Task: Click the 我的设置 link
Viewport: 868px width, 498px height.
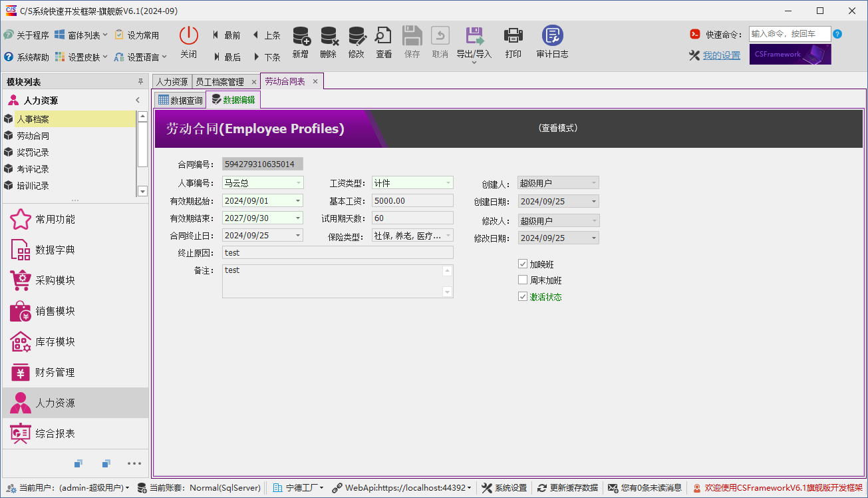Action: pyautogui.click(x=722, y=55)
